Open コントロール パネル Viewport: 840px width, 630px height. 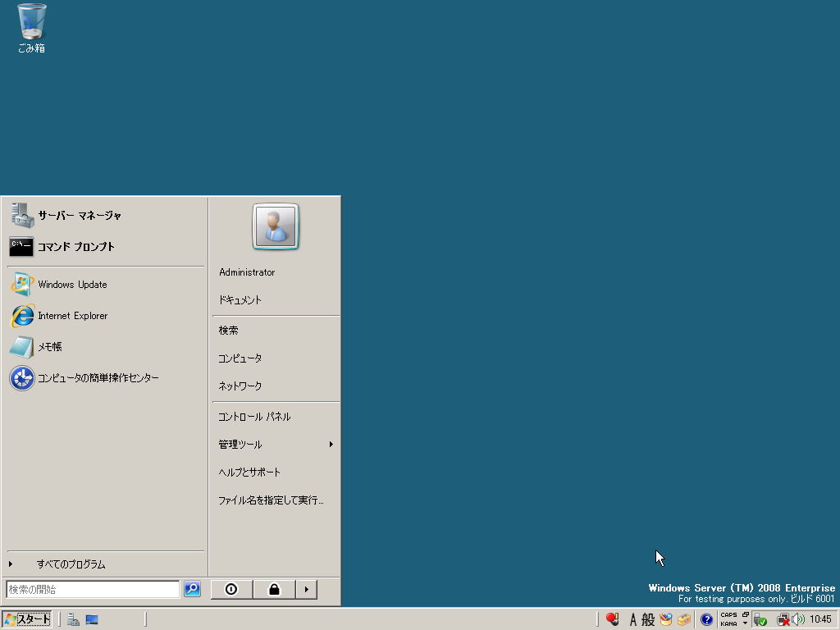tap(254, 417)
